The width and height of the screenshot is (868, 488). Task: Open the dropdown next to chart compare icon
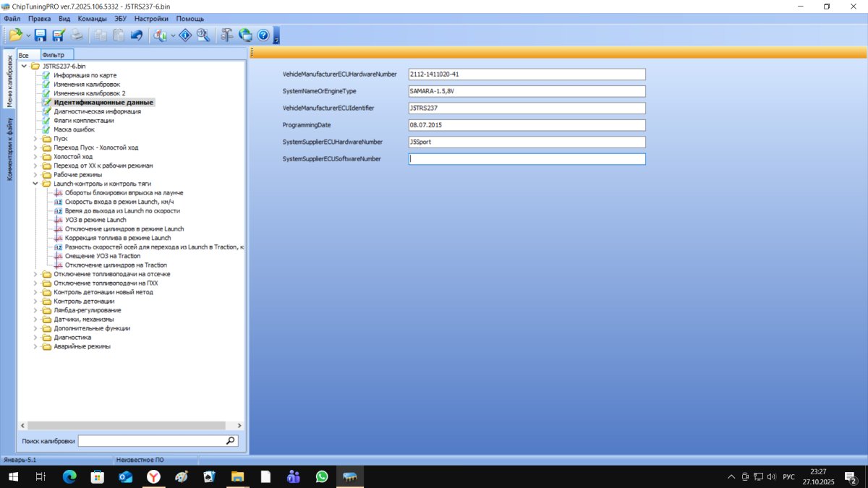click(173, 35)
